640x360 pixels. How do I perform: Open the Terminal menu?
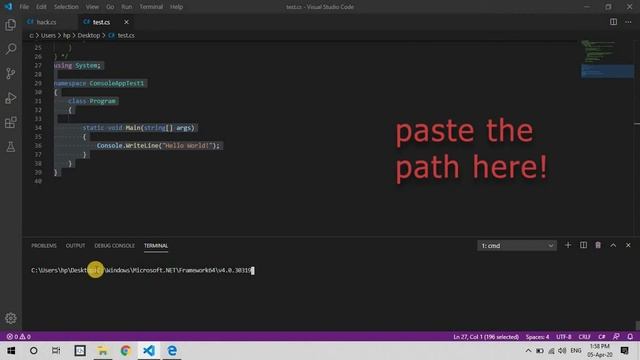pyautogui.click(x=151, y=7)
